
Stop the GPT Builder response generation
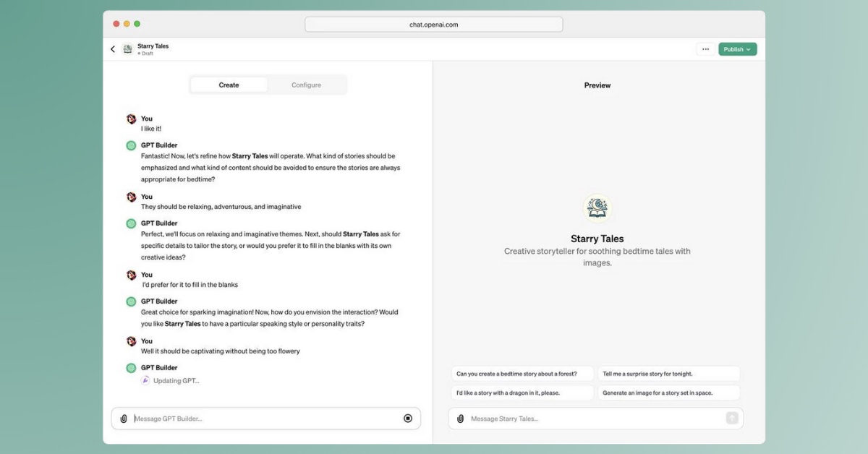click(x=408, y=419)
